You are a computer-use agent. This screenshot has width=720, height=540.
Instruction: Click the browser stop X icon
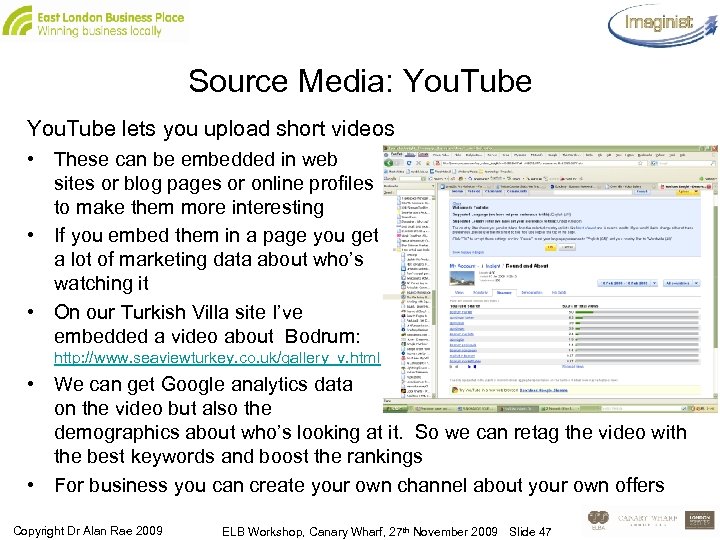click(x=418, y=163)
